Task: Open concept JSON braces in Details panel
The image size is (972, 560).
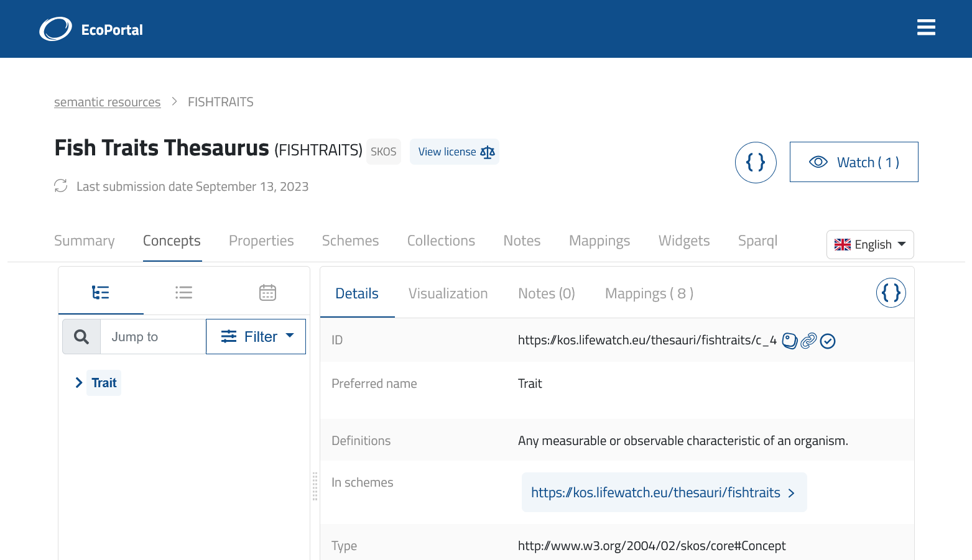Action: coord(891,293)
